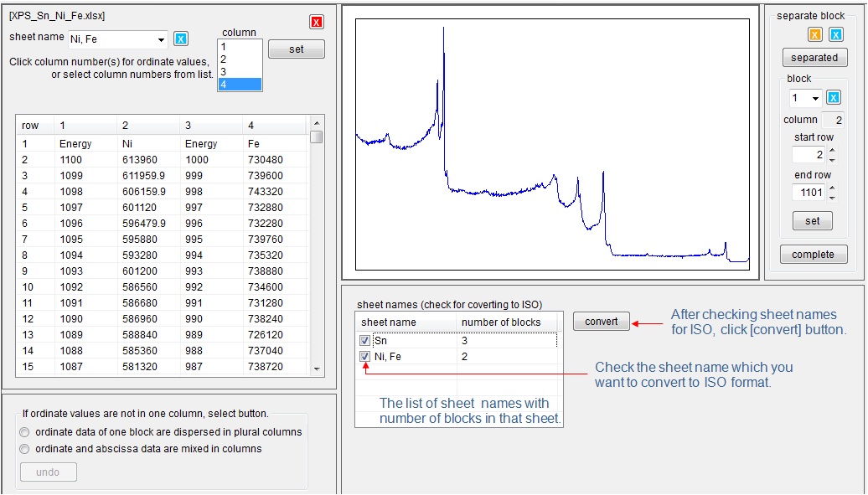Click the complete button
Viewport: 868px width, 495px height.
click(814, 255)
